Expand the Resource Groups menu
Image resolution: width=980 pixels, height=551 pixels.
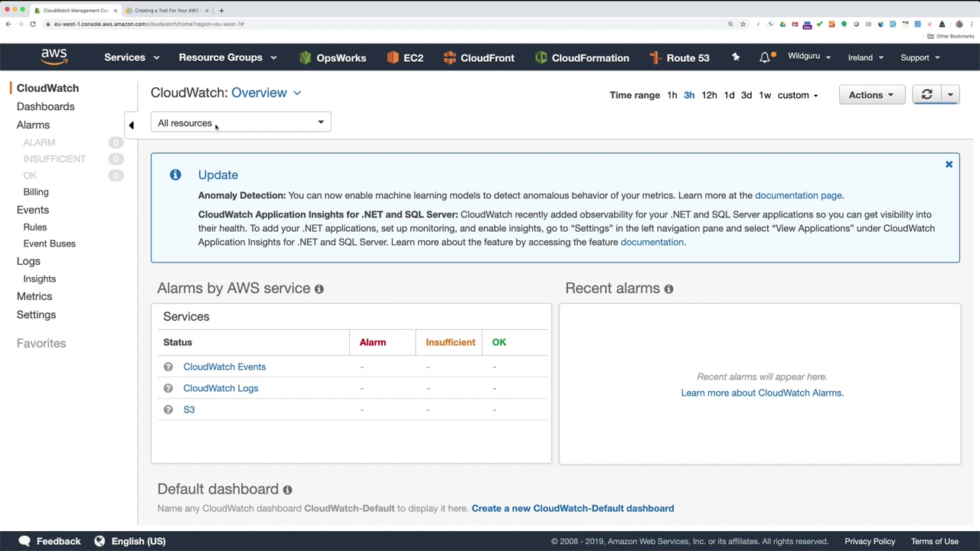click(x=227, y=57)
